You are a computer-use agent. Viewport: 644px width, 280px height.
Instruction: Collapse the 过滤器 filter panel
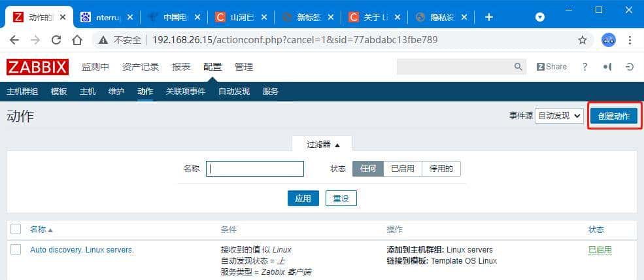point(323,145)
